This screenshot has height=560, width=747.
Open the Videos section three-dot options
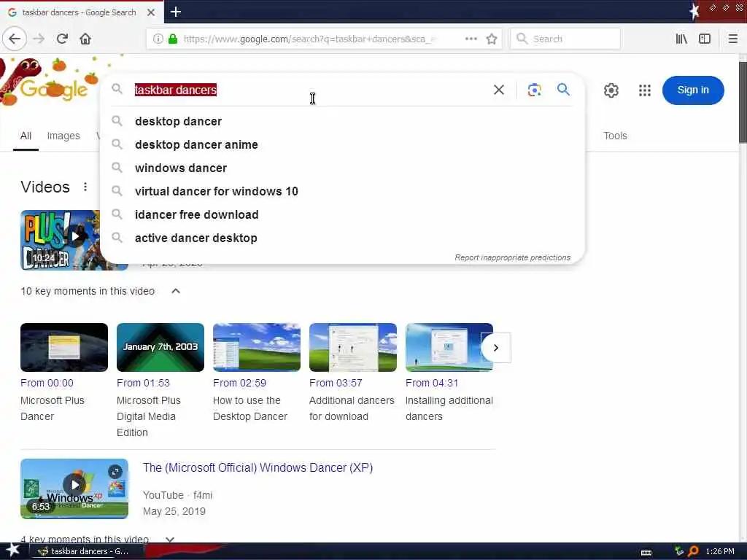[85, 187]
